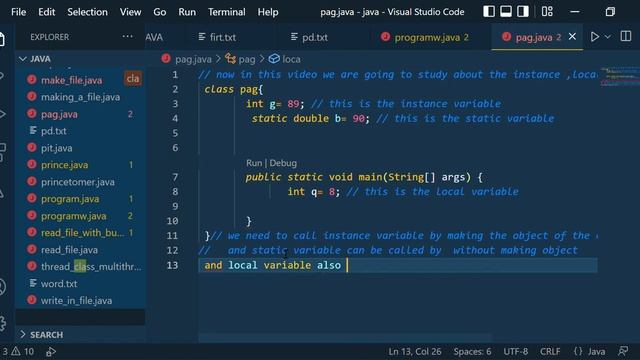Click the Java error icon beside pit.java
The width and height of the screenshot is (640, 360).
click(32, 148)
